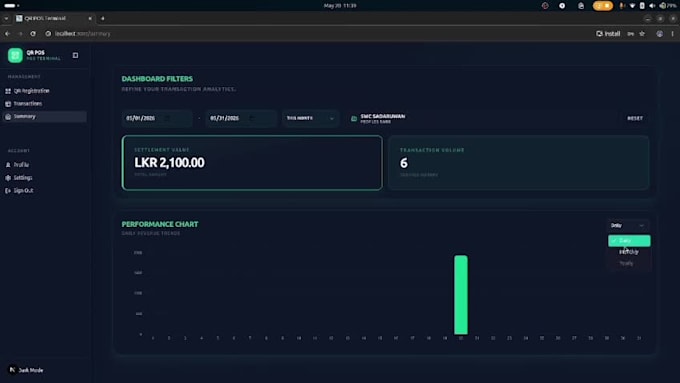Screen dimensions: 680x383
Task: Click the password key icon in address bar
Action: tap(631, 34)
